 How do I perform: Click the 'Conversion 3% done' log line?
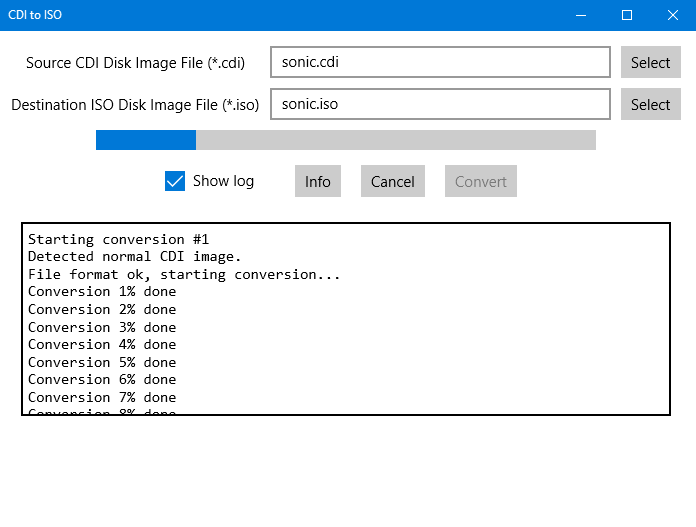click(x=102, y=327)
